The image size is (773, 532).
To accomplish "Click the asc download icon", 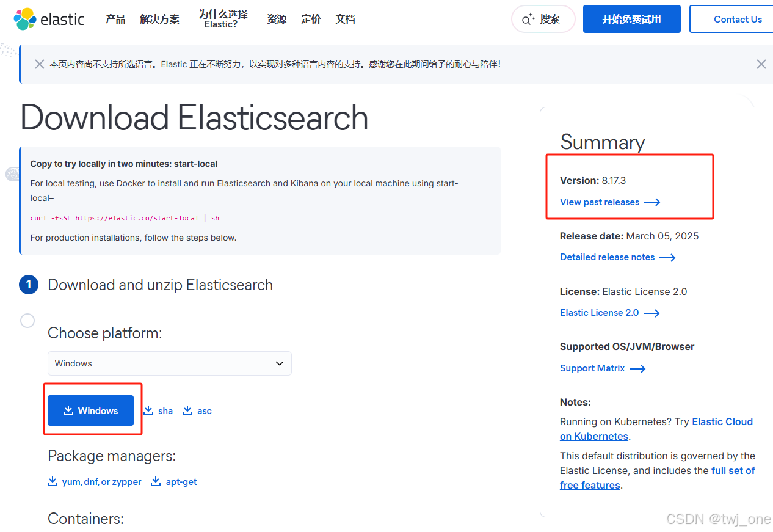I will coord(187,410).
